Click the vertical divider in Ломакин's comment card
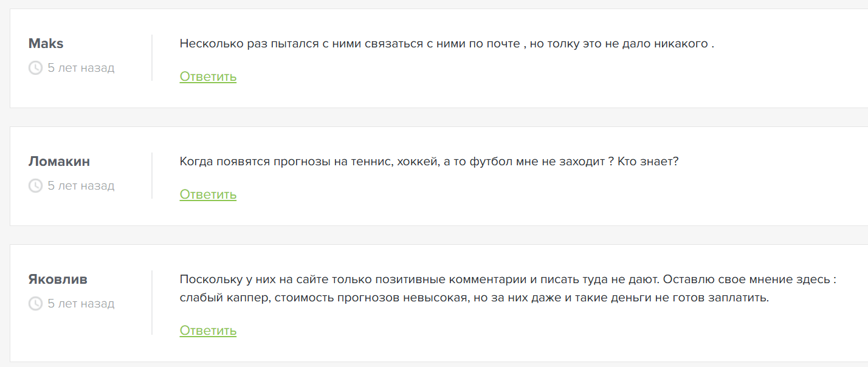Image resolution: width=868 pixels, height=367 pixels. [x=152, y=176]
